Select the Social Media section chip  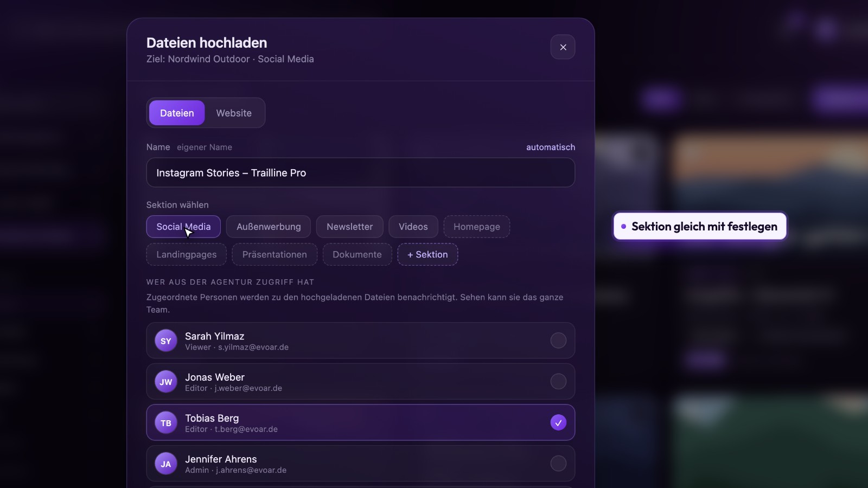183,227
